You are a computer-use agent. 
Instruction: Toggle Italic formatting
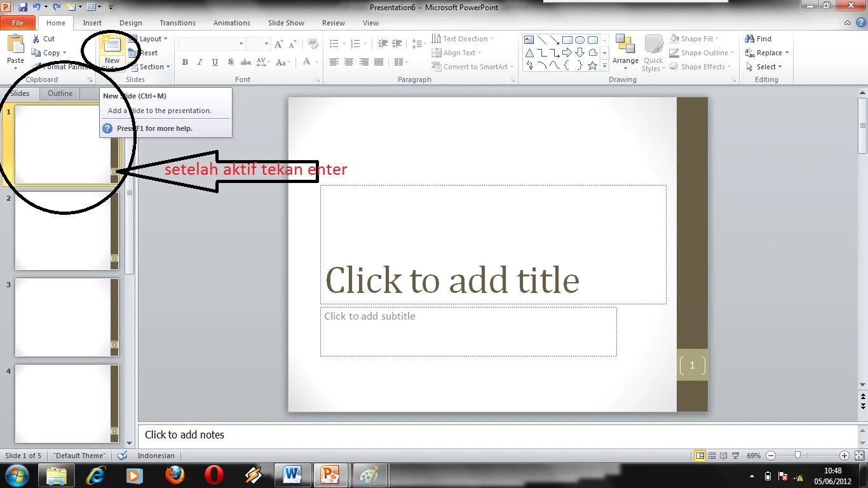[x=199, y=62]
